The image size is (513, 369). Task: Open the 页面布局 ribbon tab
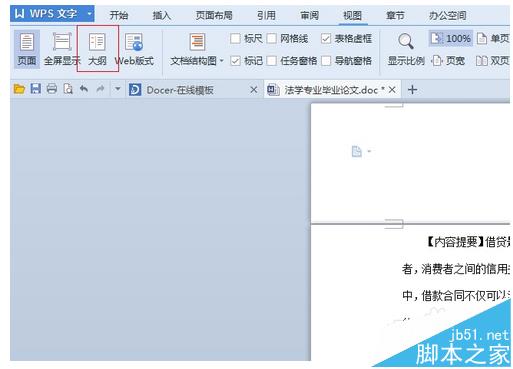(x=214, y=15)
